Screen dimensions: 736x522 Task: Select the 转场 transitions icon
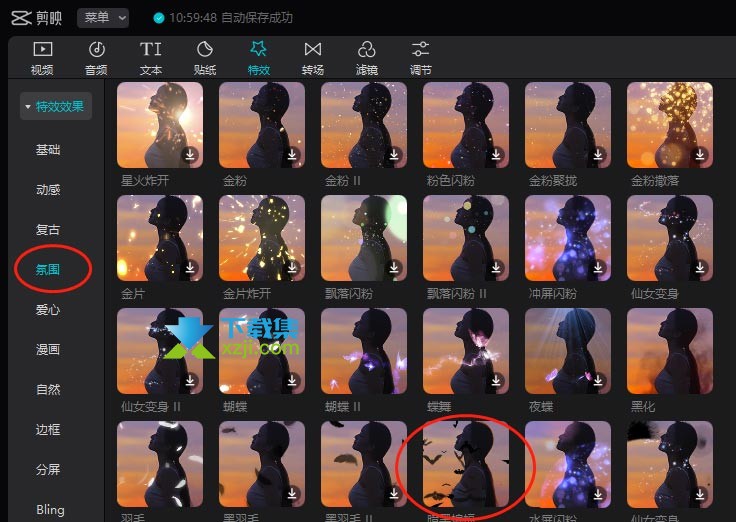pos(313,49)
